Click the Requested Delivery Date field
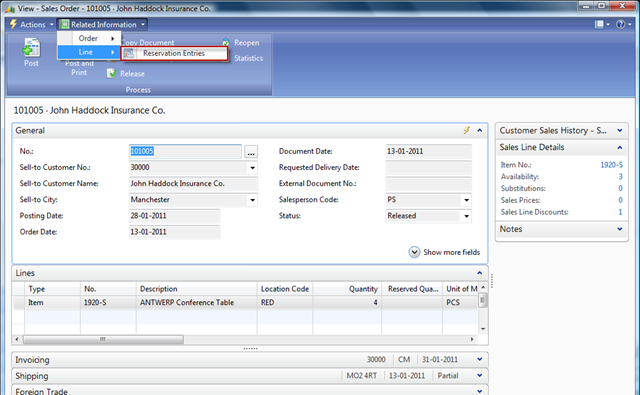640x395 pixels. (428, 167)
